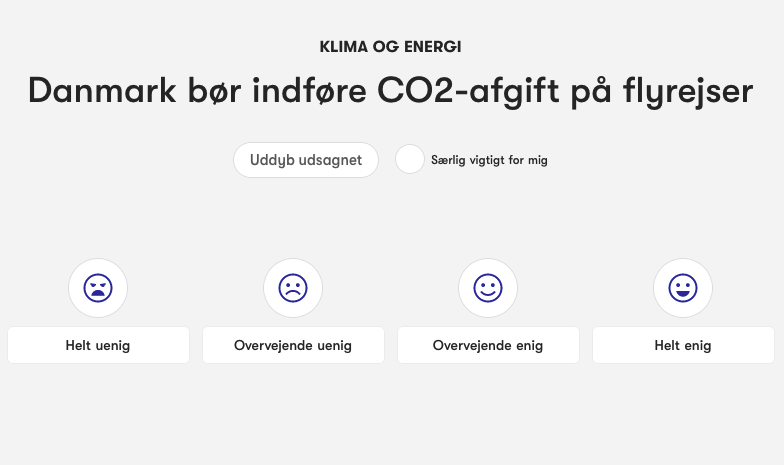The width and height of the screenshot is (784, 465).
Task: Expand the statement with Uddyb udsagnet
Action: [306, 160]
